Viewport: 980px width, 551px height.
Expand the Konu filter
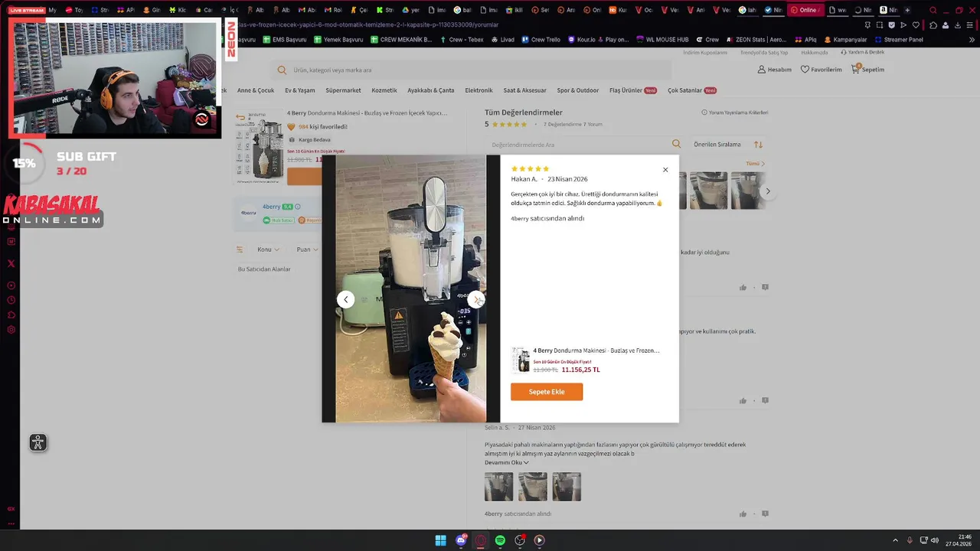pos(268,249)
